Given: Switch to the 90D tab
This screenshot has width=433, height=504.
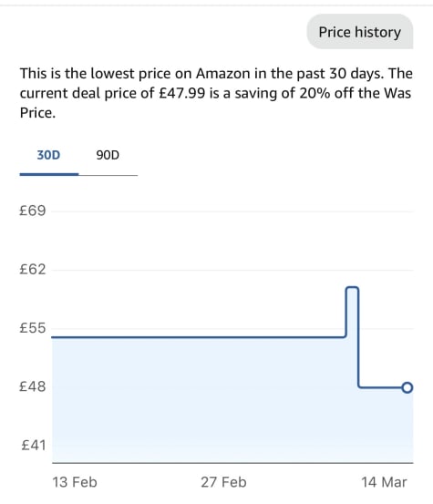Looking at the screenshot, I should pos(108,155).
